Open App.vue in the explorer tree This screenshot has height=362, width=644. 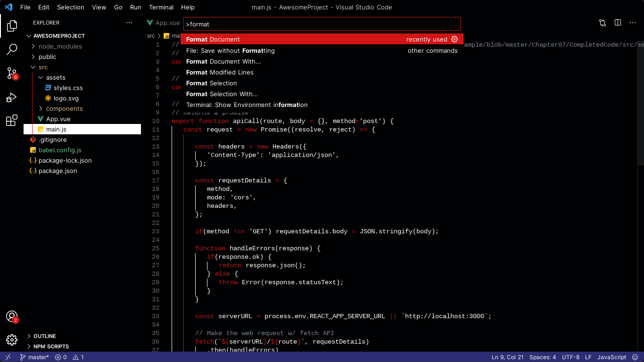[x=83, y=119]
